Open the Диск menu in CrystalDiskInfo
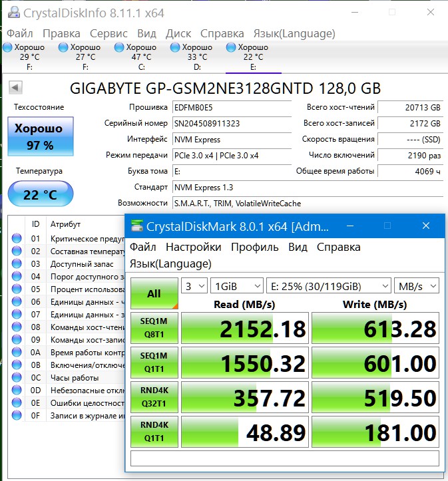This screenshot has height=481, width=448. 178,33
